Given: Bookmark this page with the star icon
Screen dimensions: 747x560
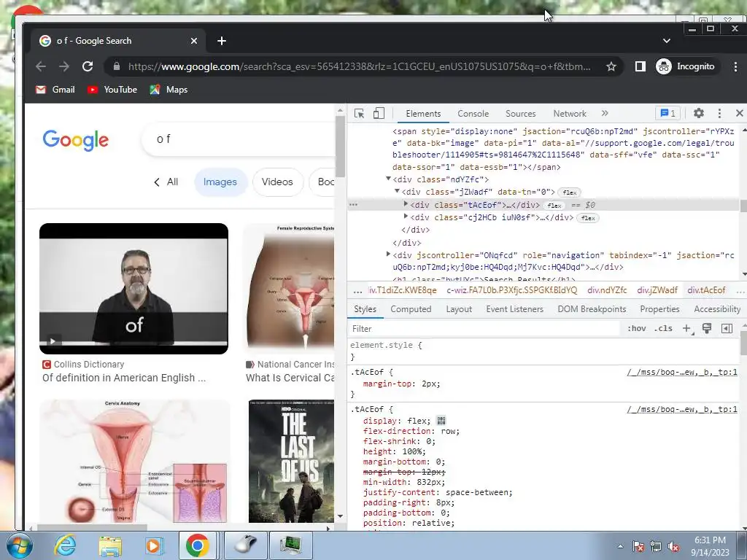Looking at the screenshot, I should point(611,66).
